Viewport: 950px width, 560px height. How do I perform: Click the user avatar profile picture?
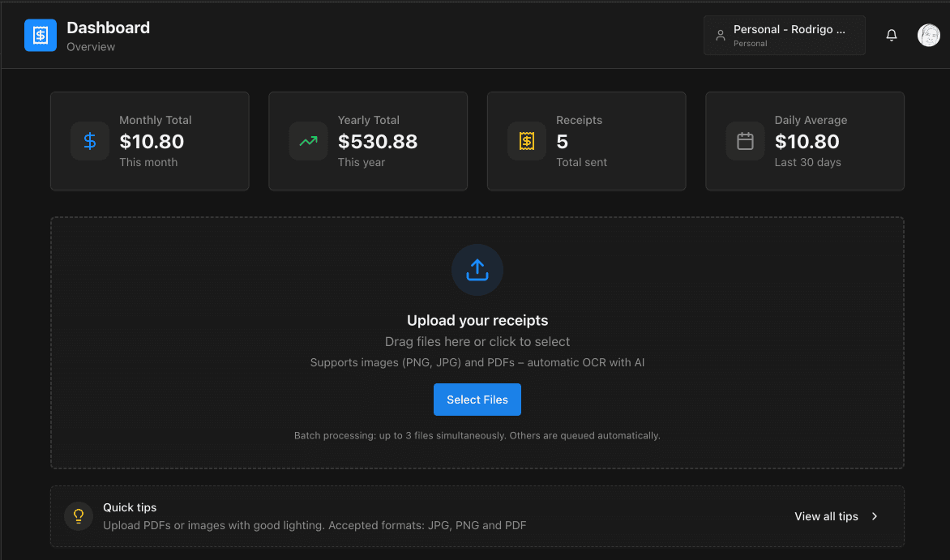(x=929, y=35)
